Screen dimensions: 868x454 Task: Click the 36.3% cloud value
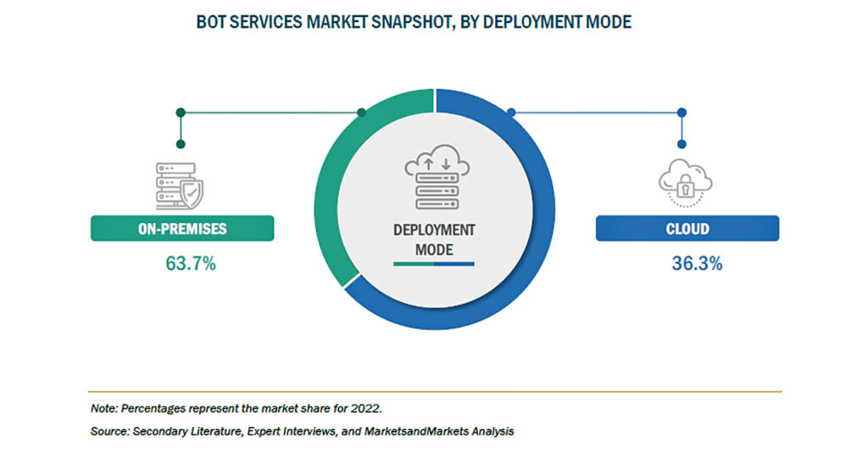pyautogui.click(x=697, y=263)
